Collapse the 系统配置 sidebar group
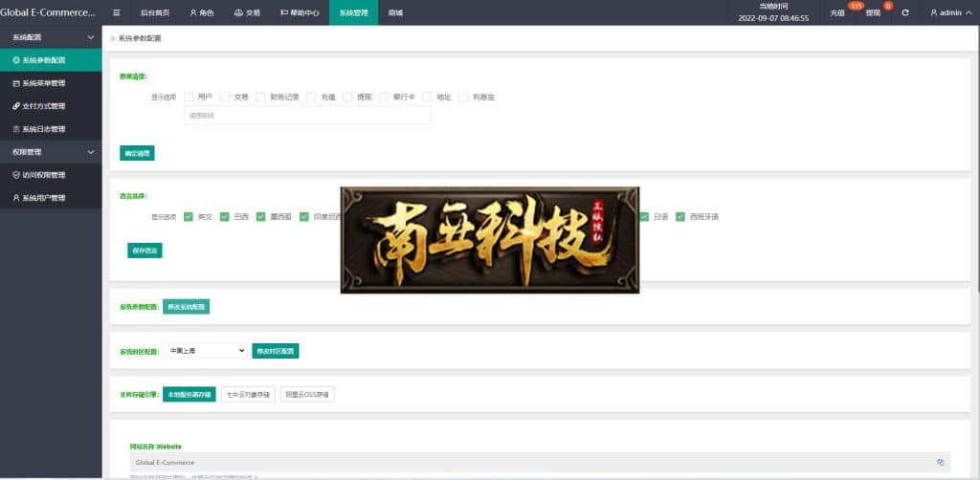 coord(51,37)
